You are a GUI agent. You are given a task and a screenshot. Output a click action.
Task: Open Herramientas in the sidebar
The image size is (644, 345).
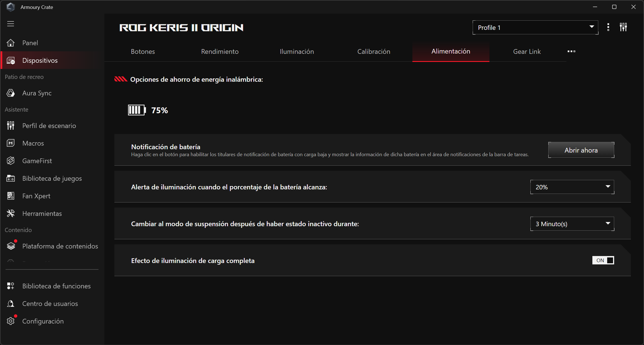[x=52, y=214]
